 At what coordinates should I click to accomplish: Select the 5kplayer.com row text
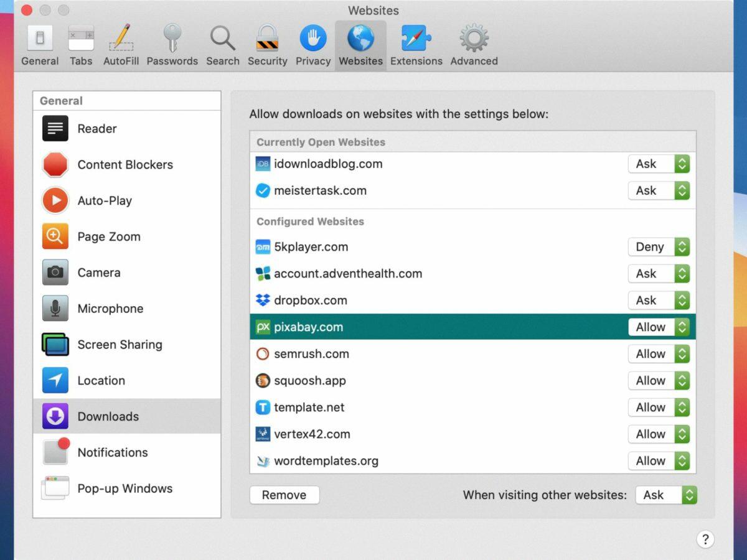click(x=311, y=247)
